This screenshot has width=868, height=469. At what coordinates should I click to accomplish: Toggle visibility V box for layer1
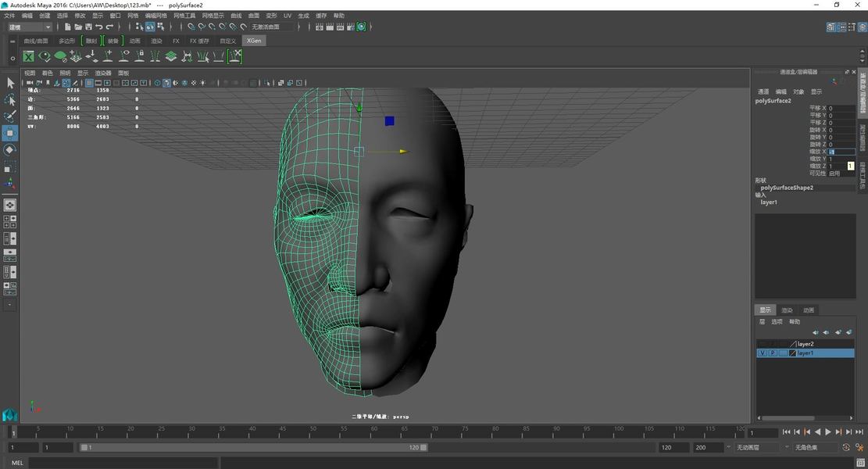click(x=762, y=353)
